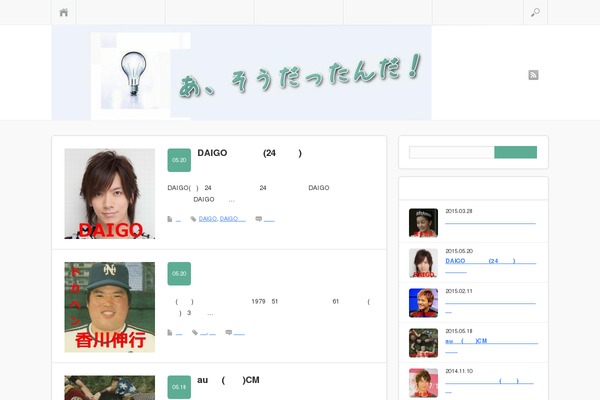600x400 pixels.
Task: Open sidebar thumbnail dated 2015.03.28
Action: [423, 223]
